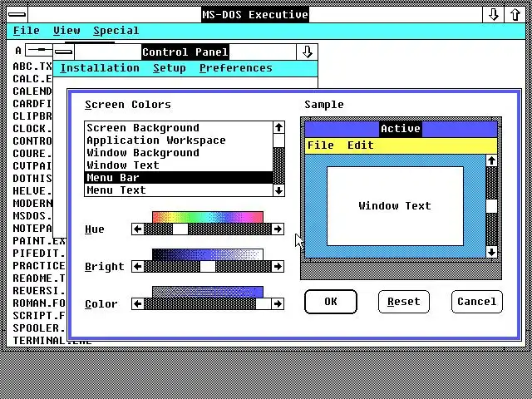
Task: Click the Bright slider left arrow
Action: [138, 266]
